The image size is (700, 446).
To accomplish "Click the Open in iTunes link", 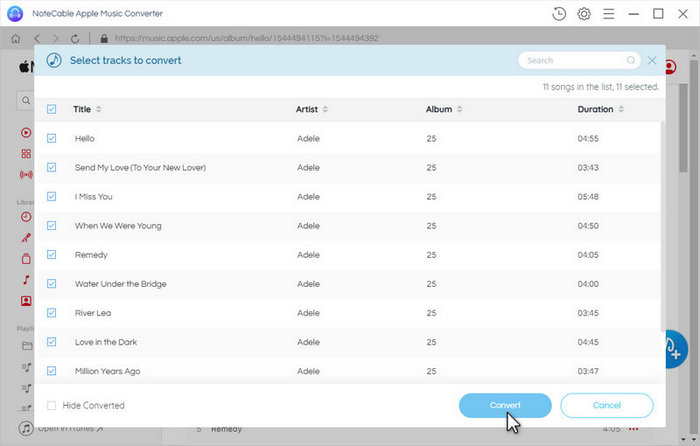I will [70, 429].
